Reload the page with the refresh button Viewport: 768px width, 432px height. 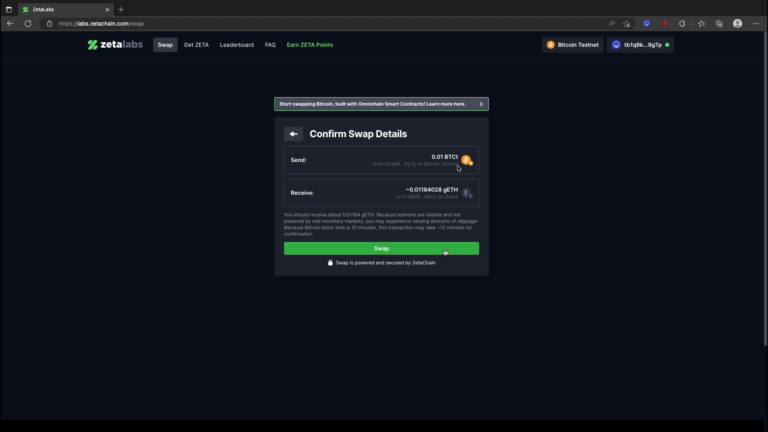pyautogui.click(x=28, y=24)
